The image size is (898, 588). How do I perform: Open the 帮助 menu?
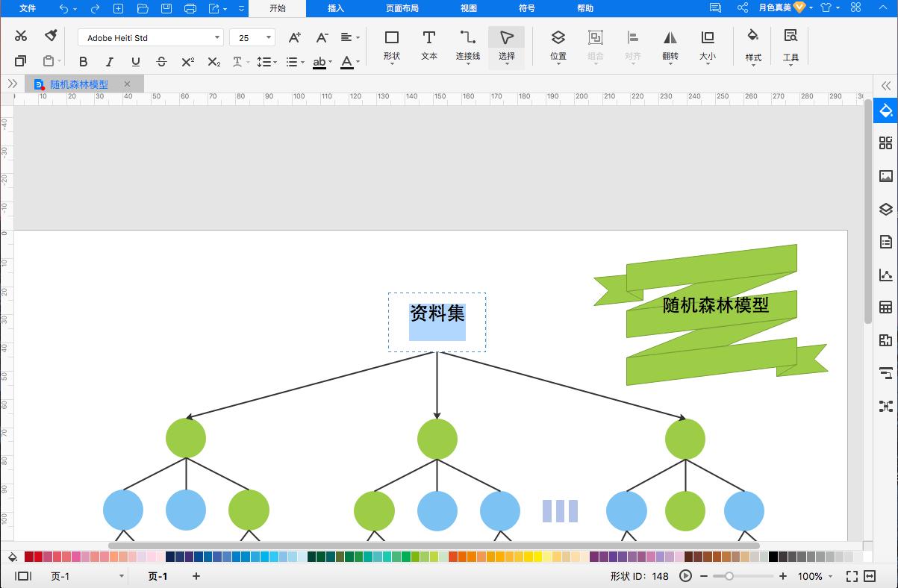point(584,8)
